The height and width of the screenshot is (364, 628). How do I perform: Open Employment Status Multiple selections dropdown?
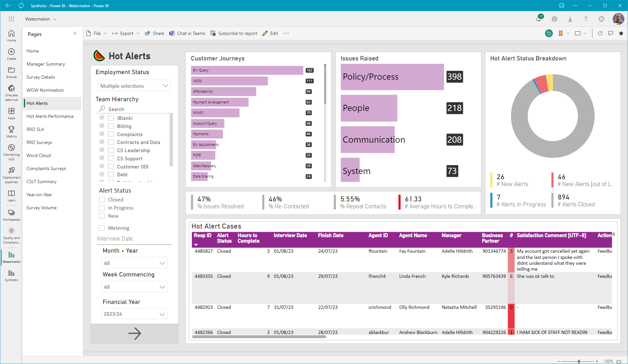click(134, 86)
